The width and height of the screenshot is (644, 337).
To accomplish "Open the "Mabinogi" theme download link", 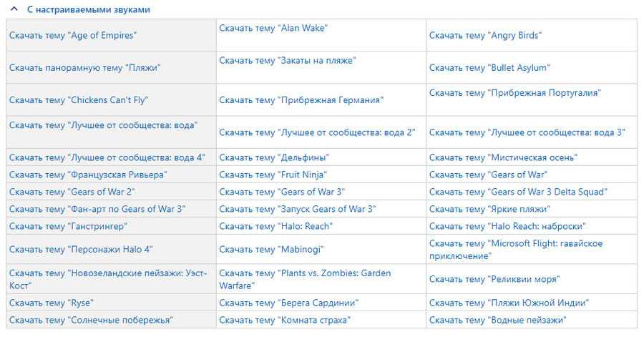I will pos(271,249).
